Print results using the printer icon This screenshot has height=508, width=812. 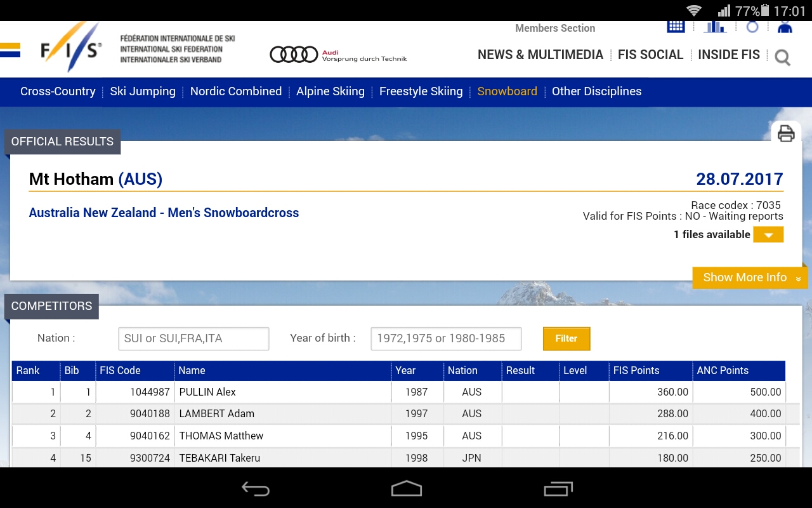pyautogui.click(x=786, y=133)
